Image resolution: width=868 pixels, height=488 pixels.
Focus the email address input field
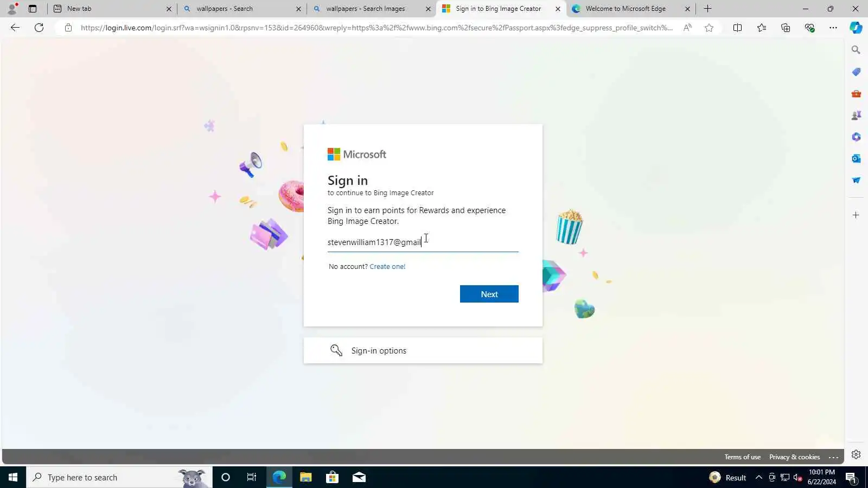(423, 242)
